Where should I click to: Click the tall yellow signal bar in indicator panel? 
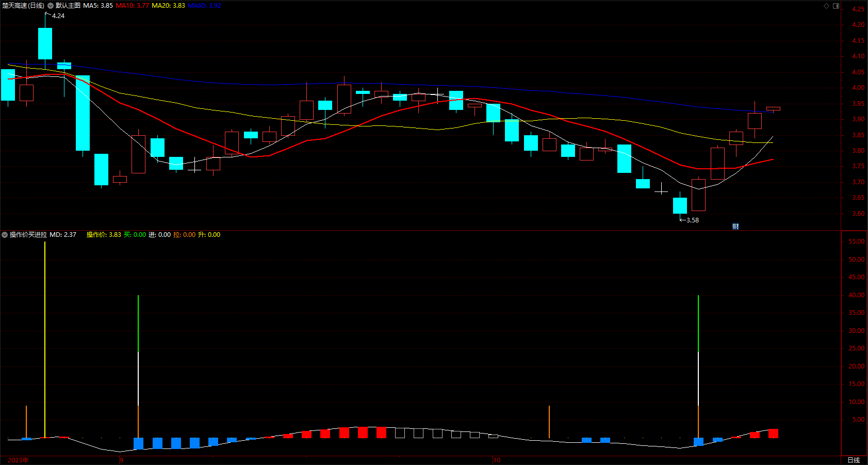click(45, 340)
